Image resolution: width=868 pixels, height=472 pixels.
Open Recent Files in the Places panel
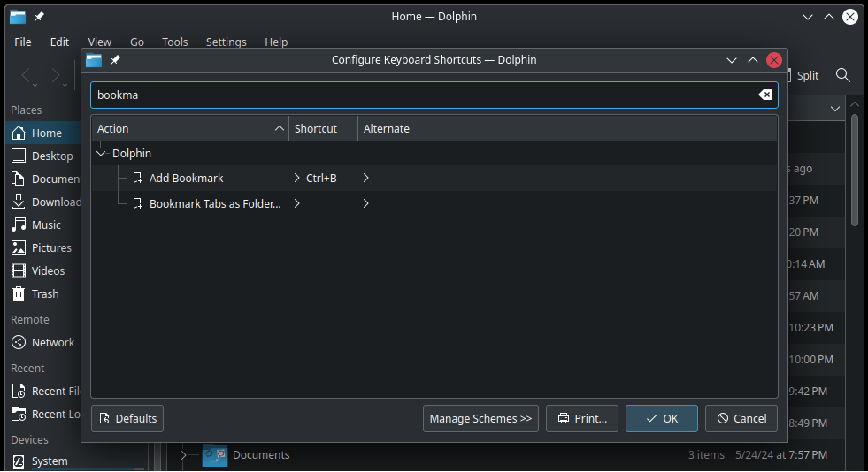[x=43, y=391]
